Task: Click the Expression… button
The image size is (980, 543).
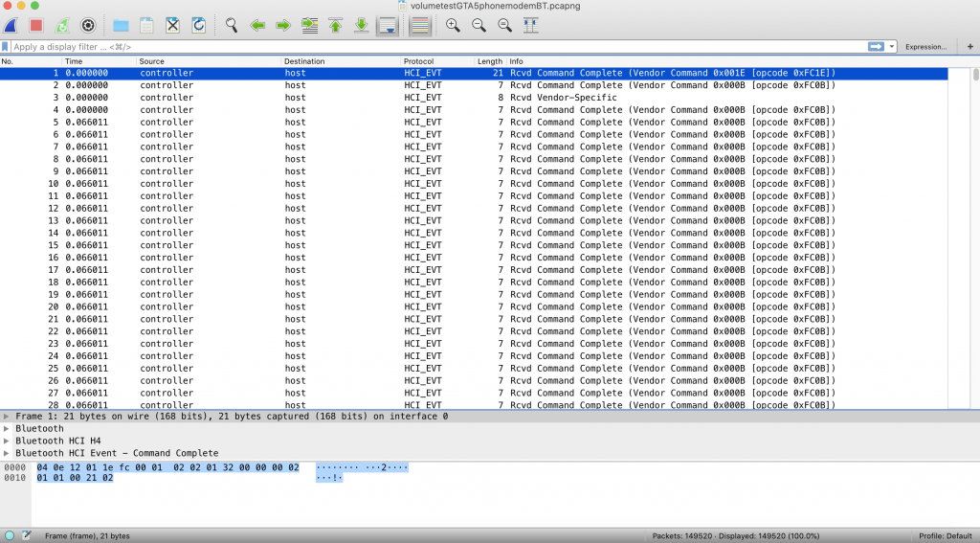Action: 925,46
